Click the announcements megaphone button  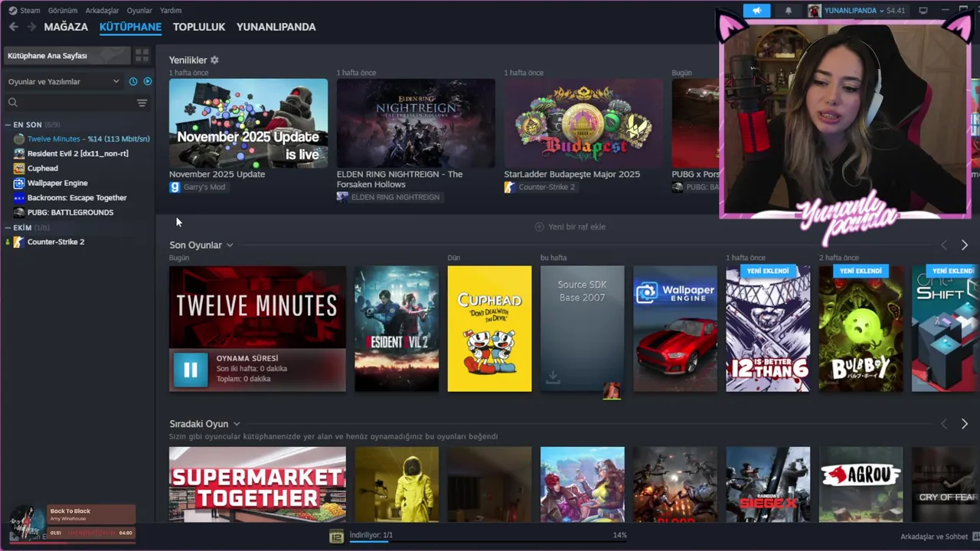point(756,11)
